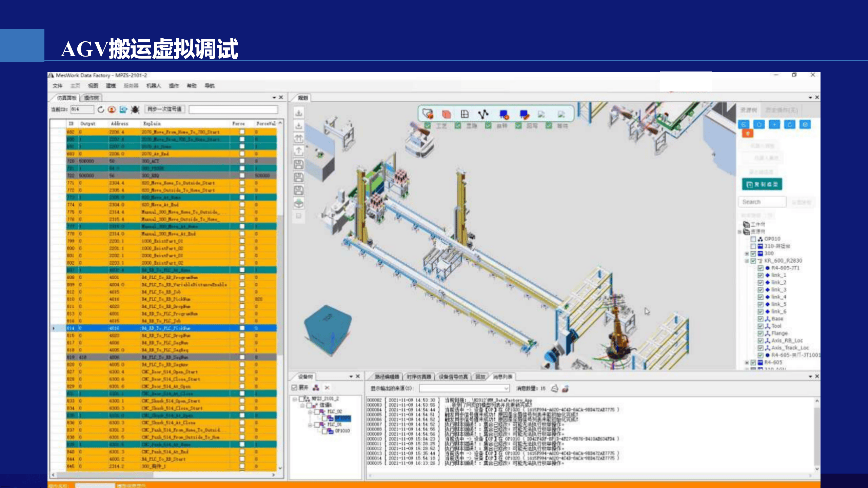Uncheck the first green checkbox under the floating toolbar
The width and height of the screenshot is (868, 488).
click(x=428, y=126)
